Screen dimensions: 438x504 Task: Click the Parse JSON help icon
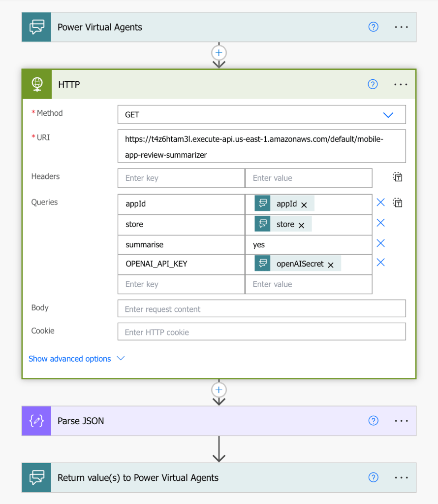click(373, 421)
